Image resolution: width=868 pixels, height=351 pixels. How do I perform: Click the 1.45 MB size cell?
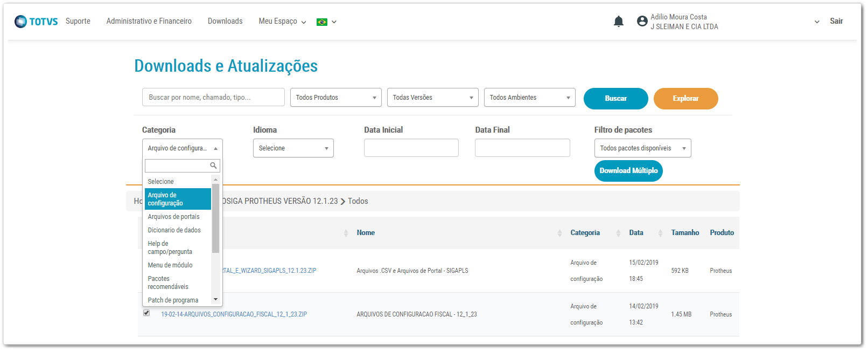(x=681, y=314)
